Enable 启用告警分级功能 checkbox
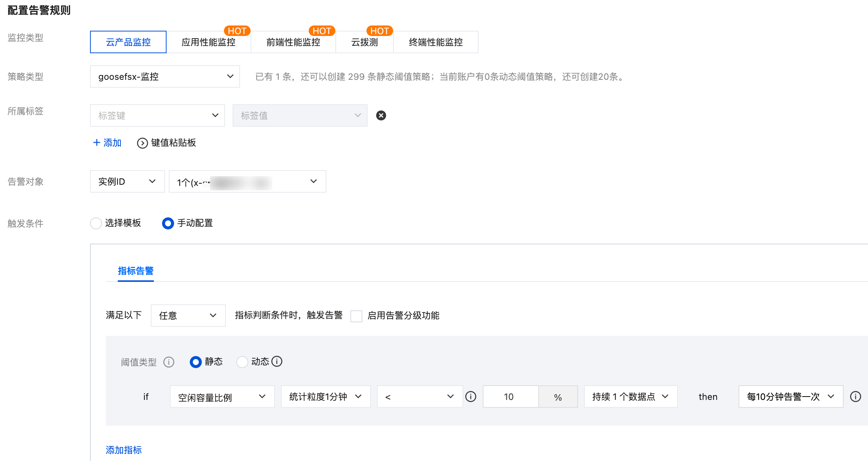 (x=356, y=316)
